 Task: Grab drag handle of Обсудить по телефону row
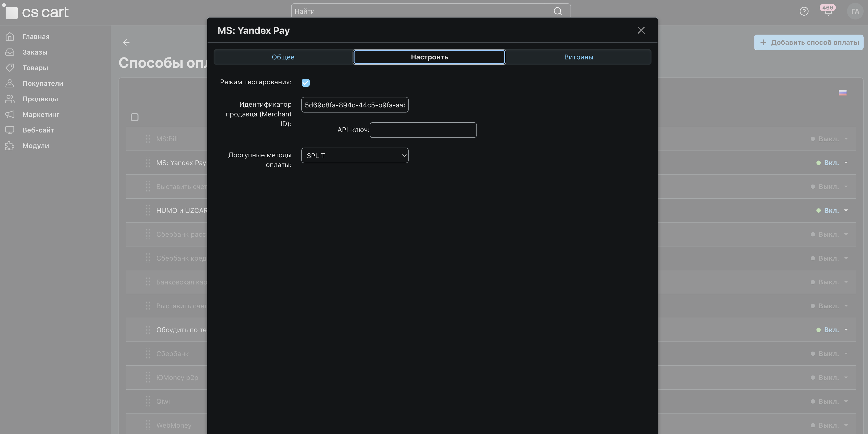(x=148, y=330)
